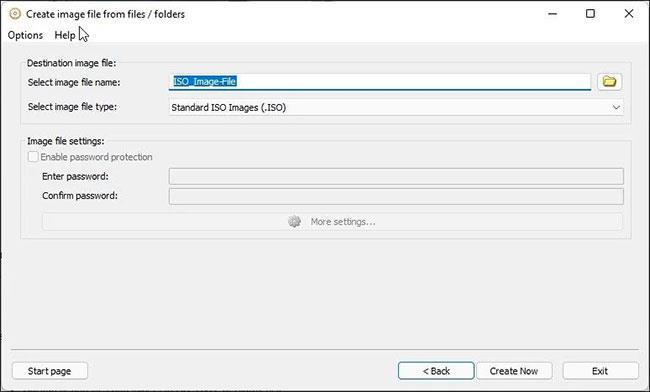650x392 pixels.
Task: Click the disc app icon in title bar
Action: pyautogui.click(x=15, y=14)
